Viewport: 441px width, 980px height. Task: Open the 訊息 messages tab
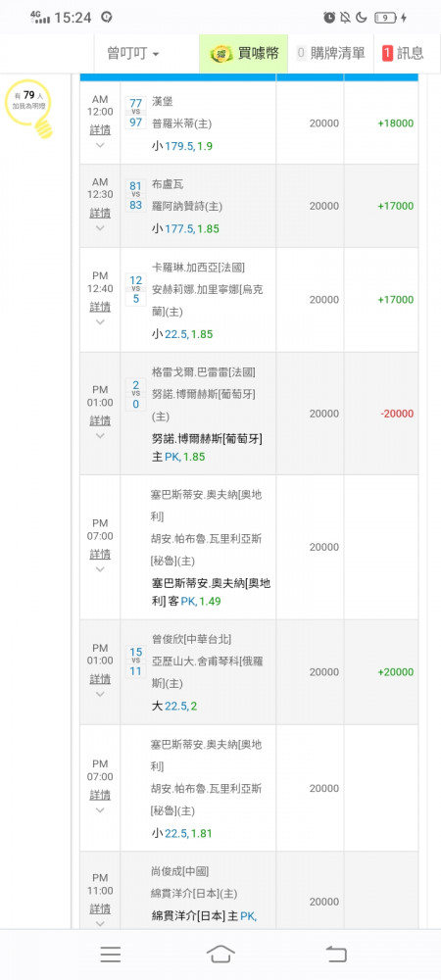click(x=403, y=54)
